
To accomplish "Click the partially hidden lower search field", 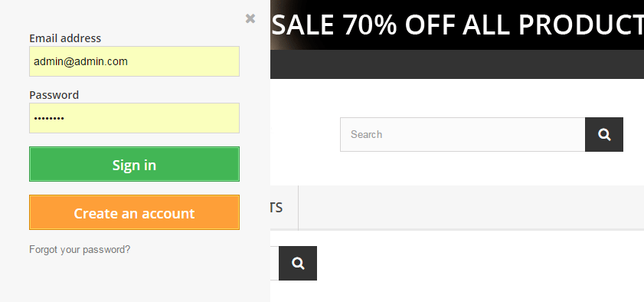I will (x=274, y=264).
